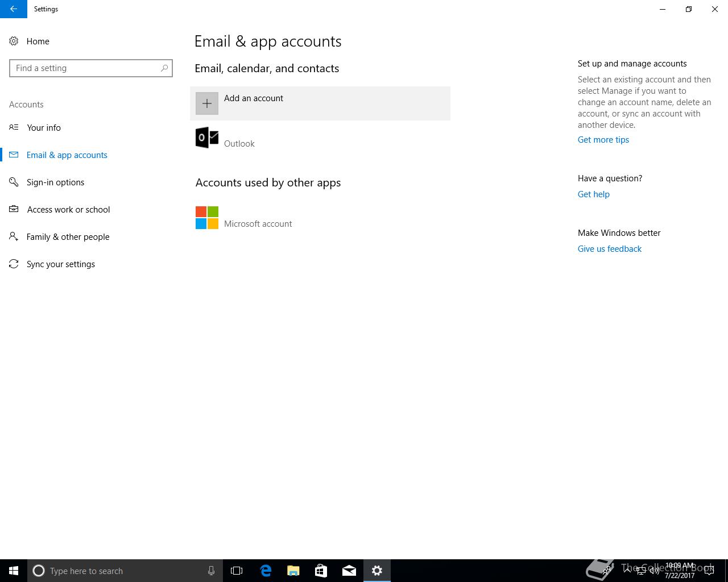Navigate to Family & other people

click(68, 237)
